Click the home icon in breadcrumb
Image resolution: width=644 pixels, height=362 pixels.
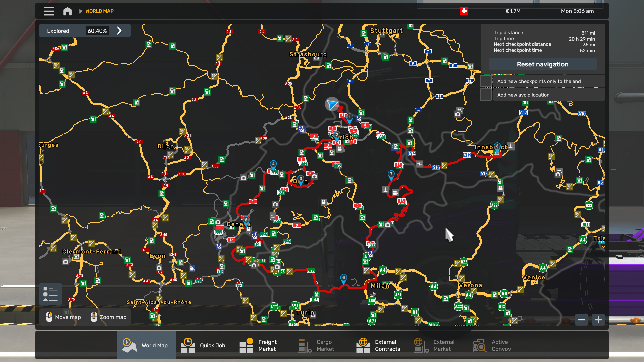tap(67, 11)
